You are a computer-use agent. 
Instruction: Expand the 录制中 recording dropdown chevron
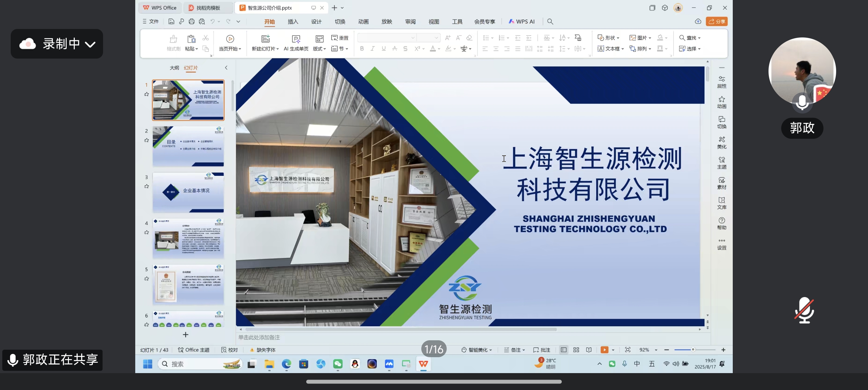click(x=90, y=44)
